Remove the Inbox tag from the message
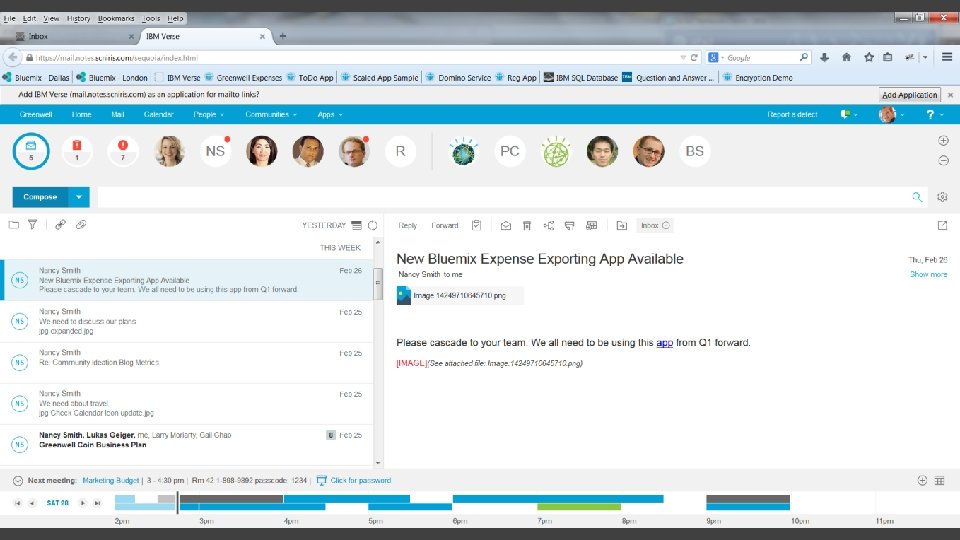Image resolution: width=960 pixels, height=540 pixels. (666, 225)
